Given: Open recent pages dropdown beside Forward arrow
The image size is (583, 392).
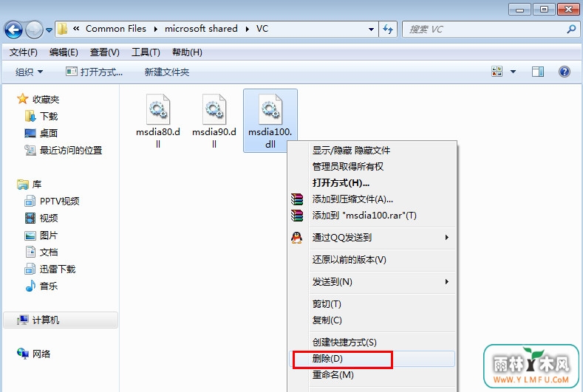Looking at the screenshot, I should (49, 30).
